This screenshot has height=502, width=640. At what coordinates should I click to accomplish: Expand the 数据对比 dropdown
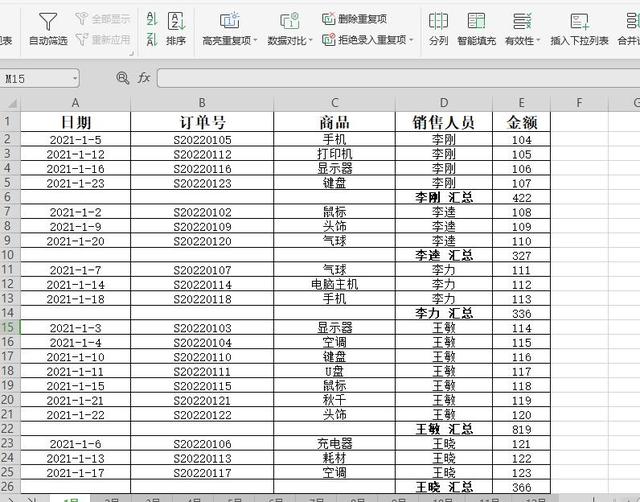click(311, 40)
